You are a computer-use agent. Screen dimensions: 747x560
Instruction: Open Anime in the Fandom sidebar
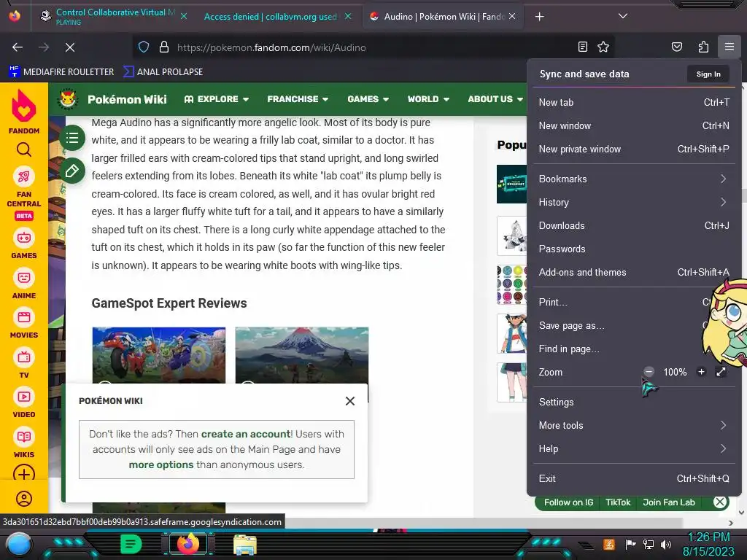[x=24, y=284]
